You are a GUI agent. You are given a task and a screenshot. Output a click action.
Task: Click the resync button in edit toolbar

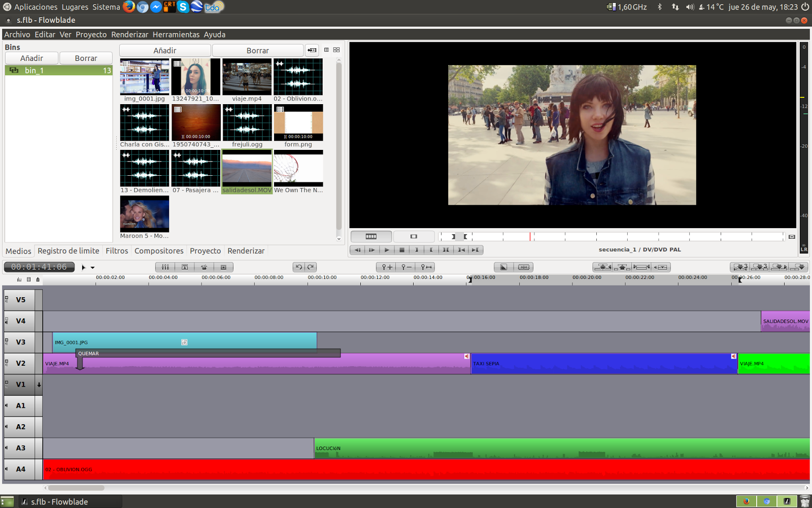pyautogui.click(x=641, y=267)
